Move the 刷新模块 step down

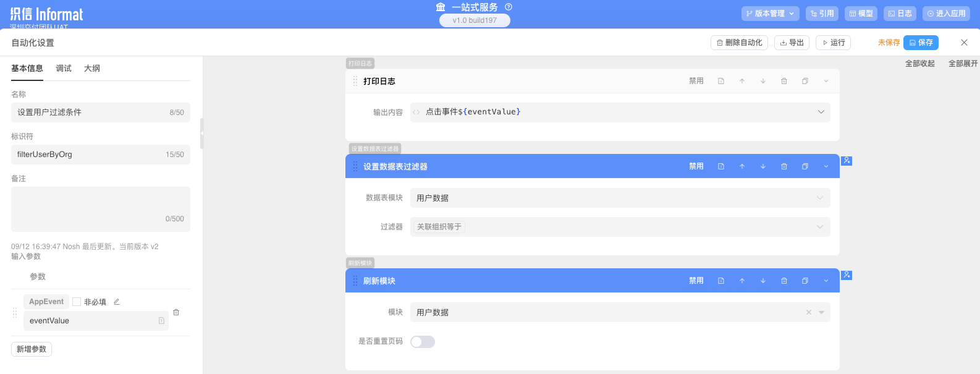coord(763,281)
